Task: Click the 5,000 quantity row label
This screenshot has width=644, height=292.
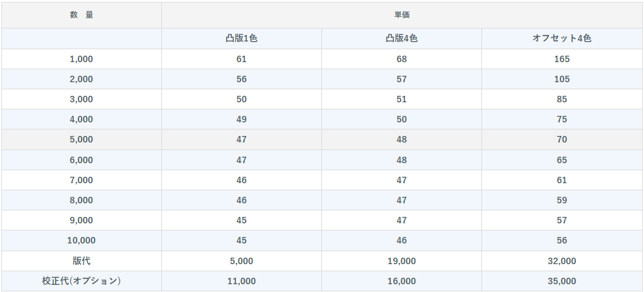Action: 82,139
